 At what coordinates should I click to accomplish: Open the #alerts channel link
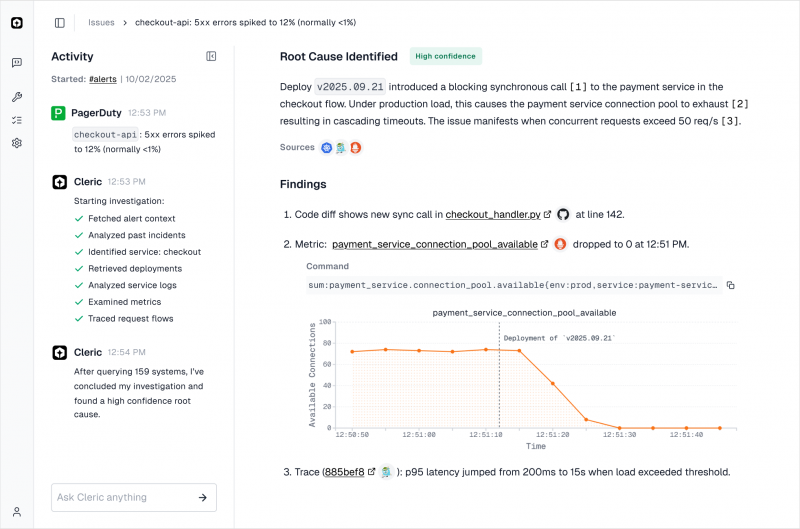pos(103,78)
